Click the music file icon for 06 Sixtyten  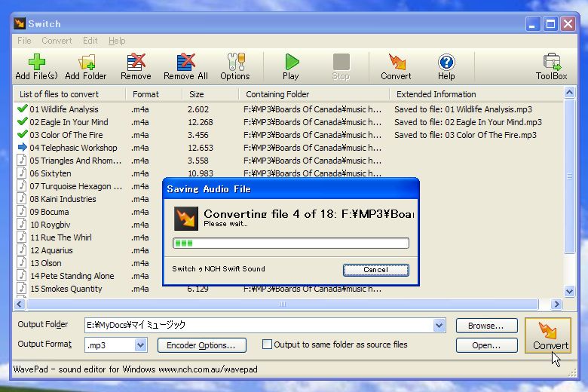click(22, 173)
